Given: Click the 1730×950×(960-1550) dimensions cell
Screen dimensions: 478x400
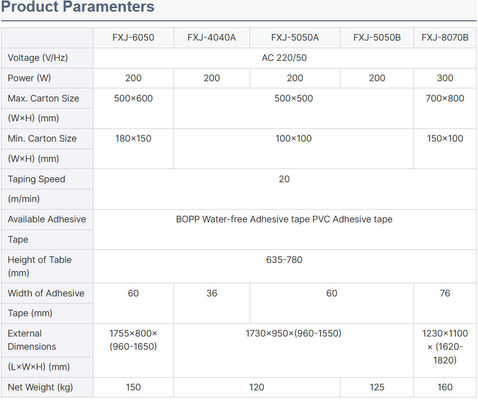Looking at the screenshot, I should coord(294,351).
